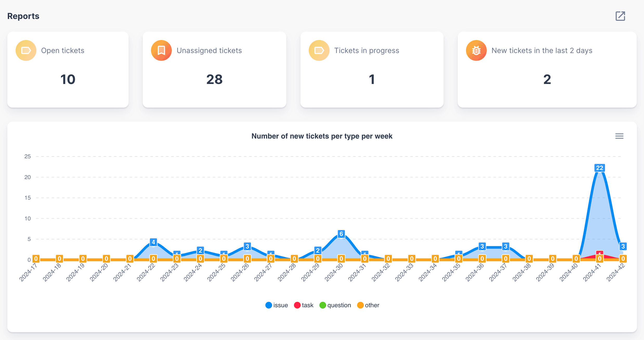Click the New tickets last 2 days value

click(x=547, y=79)
